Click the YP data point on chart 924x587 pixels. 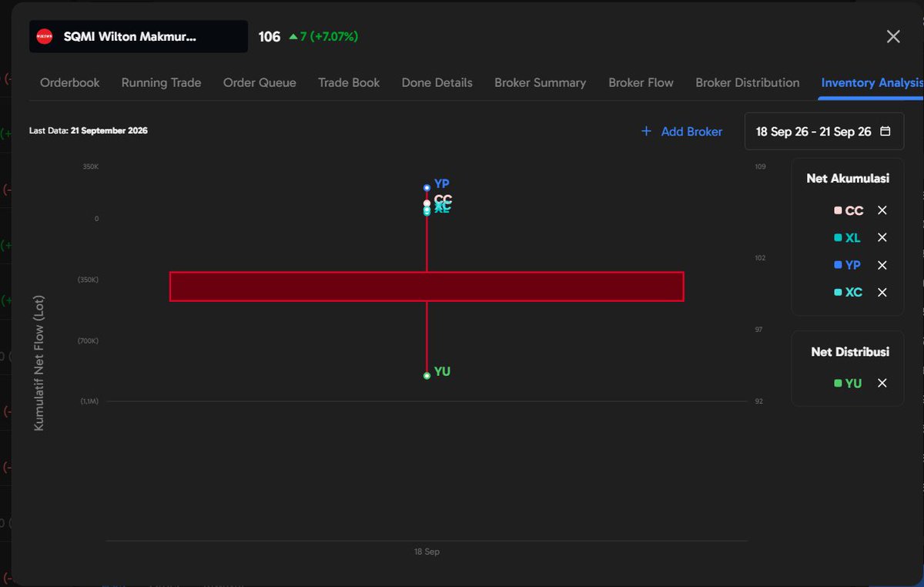pyautogui.click(x=427, y=187)
